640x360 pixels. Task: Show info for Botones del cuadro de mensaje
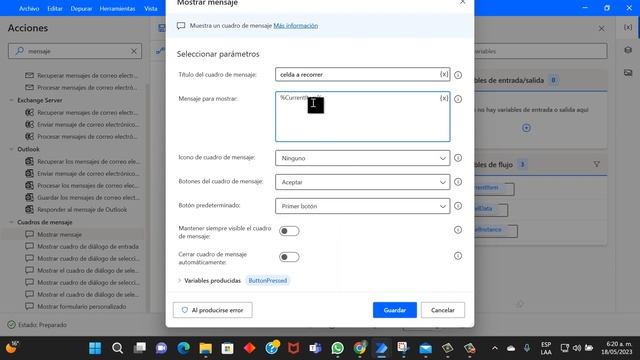458,182
